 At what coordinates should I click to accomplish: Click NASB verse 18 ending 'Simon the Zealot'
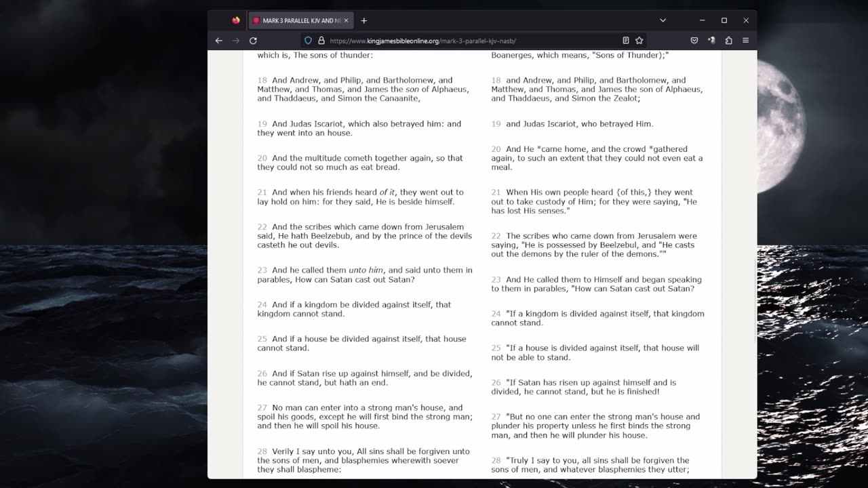(x=597, y=89)
